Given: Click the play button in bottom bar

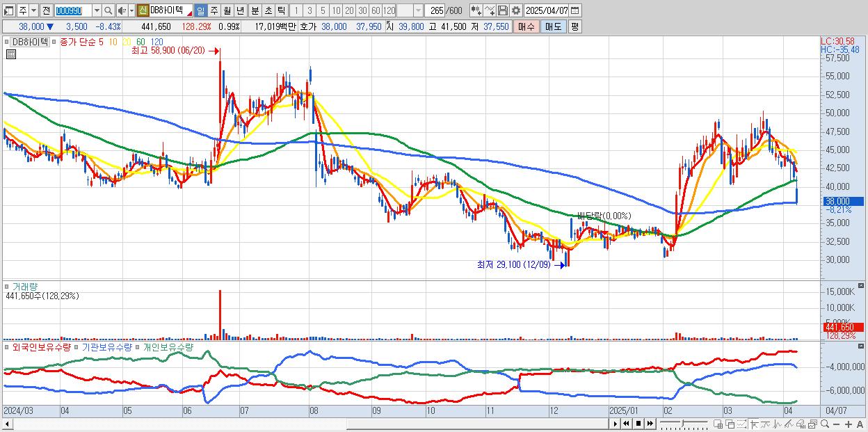Looking at the screenshot, I should coord(616,424).
